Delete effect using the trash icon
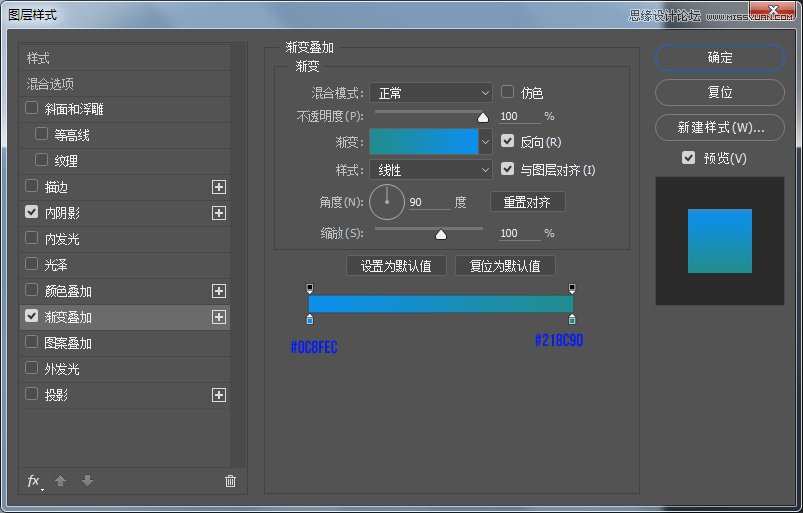This screenshot has height=513, width=803. (230, 481)
